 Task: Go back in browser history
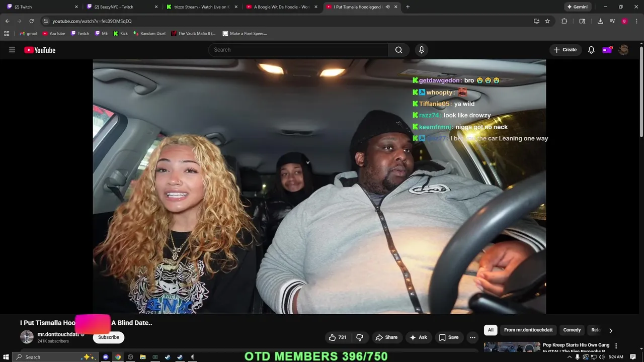coord(7,21)
